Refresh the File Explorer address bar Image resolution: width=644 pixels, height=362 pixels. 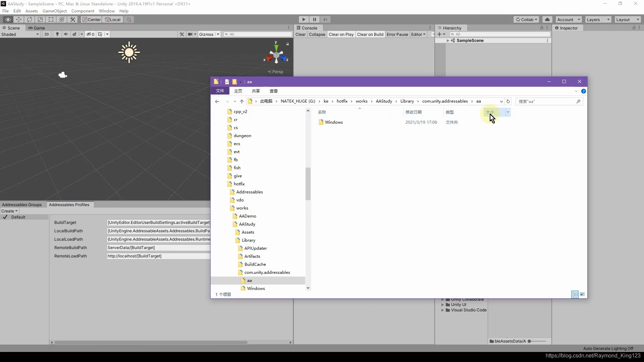point(508,101)
